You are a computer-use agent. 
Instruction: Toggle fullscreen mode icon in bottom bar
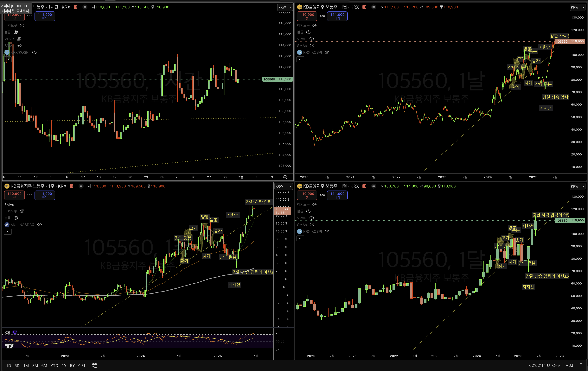coord(580,365)
